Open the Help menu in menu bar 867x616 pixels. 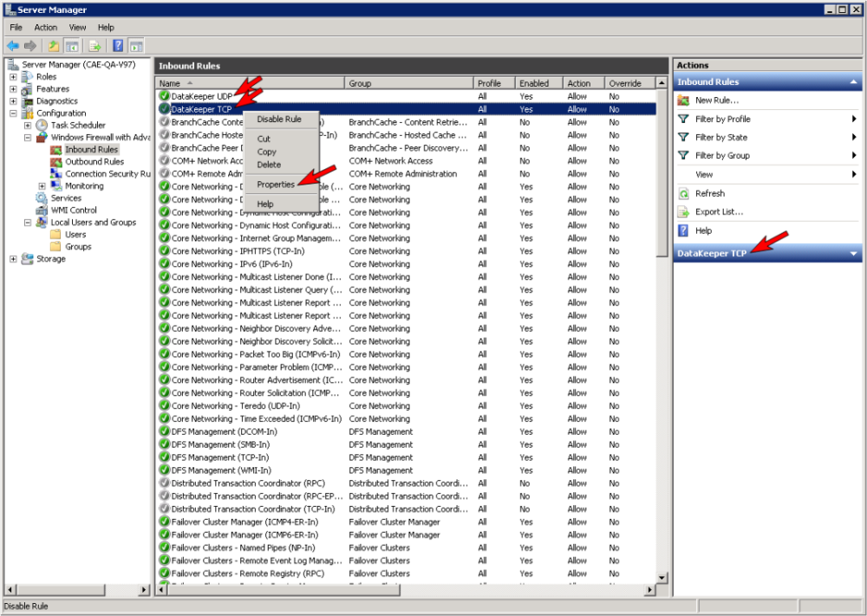pyautogui.click(x=106, y=27)
